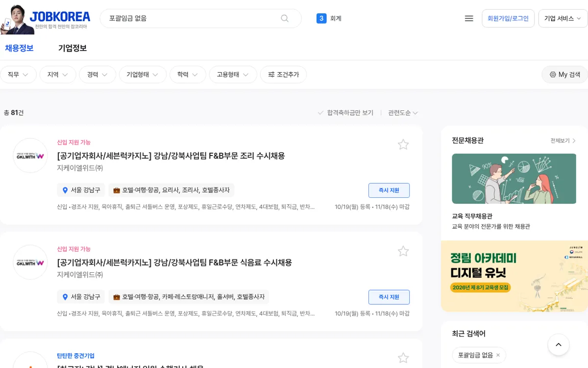
Task: Click 즉시 지원 for 조리 수시채용
Action: tap(389, 190)
